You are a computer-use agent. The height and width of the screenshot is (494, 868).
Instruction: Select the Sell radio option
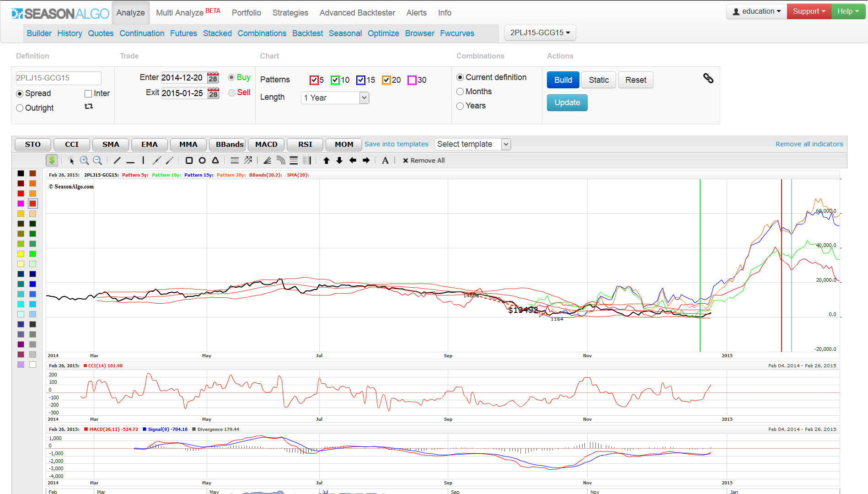[232, 92]
